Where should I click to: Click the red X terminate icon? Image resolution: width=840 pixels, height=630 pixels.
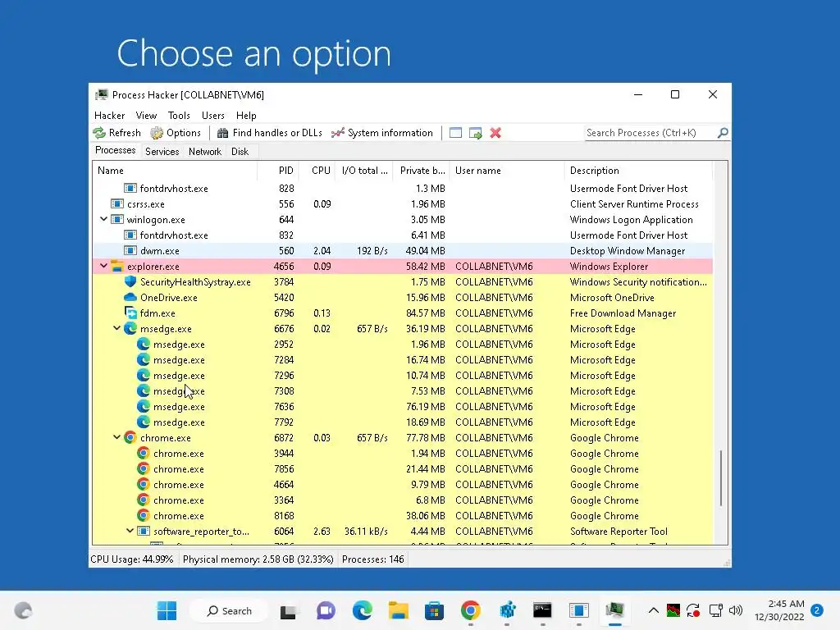point(495,133)
